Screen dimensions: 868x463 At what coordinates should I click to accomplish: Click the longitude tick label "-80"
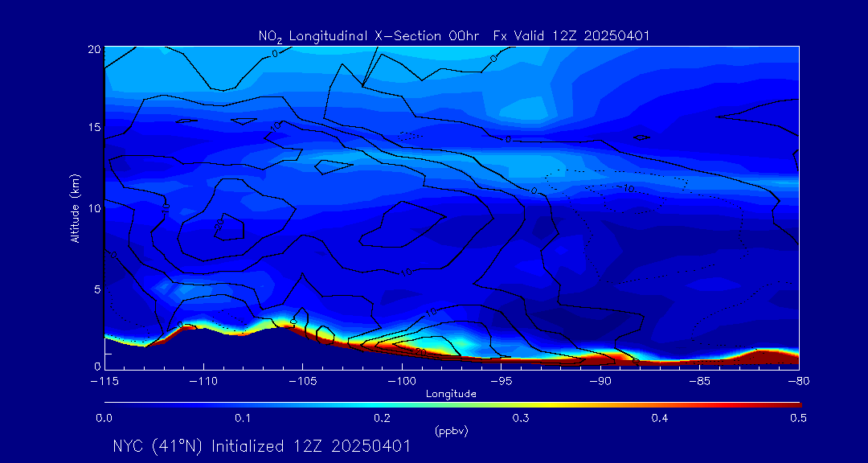coord(799,382)
